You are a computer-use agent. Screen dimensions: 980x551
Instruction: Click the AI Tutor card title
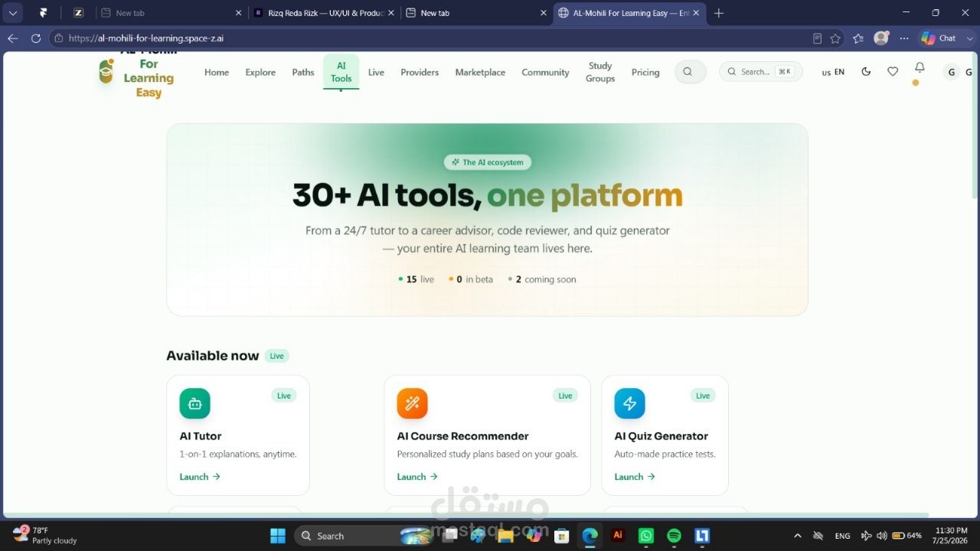click(x=201, y=436)
